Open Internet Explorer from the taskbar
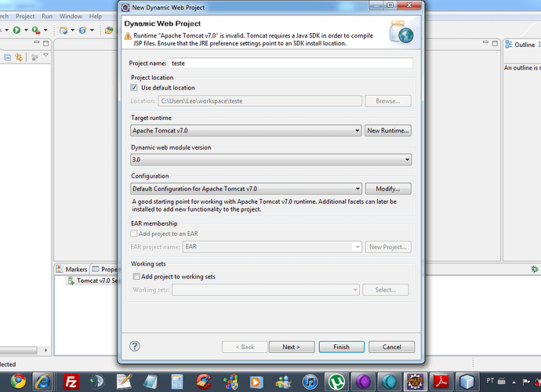The width and height of the screenshot is (541, 392). 43,382
